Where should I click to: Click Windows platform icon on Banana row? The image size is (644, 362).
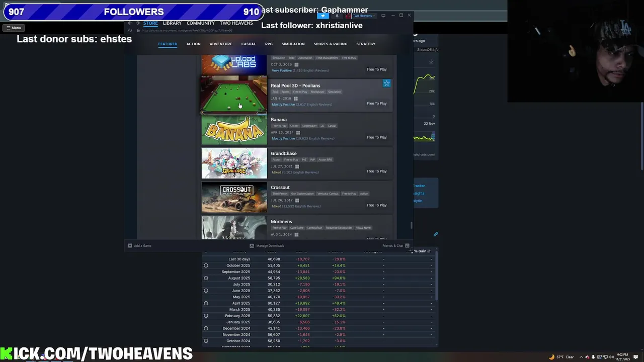coord(298,132)
